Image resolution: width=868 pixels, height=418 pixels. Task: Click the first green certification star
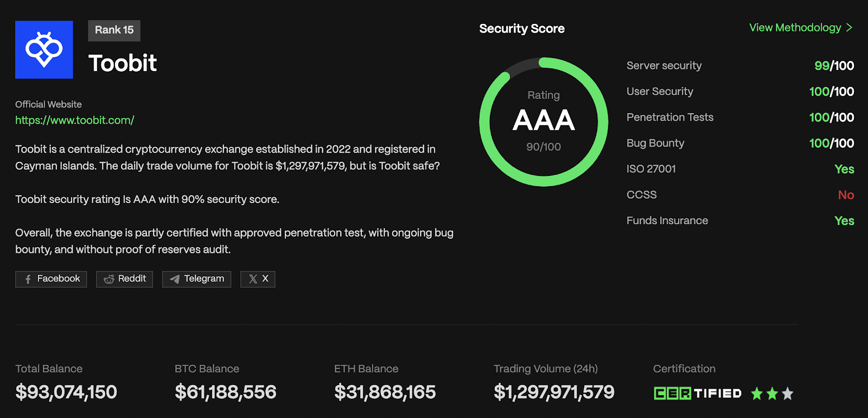[757, 394]
